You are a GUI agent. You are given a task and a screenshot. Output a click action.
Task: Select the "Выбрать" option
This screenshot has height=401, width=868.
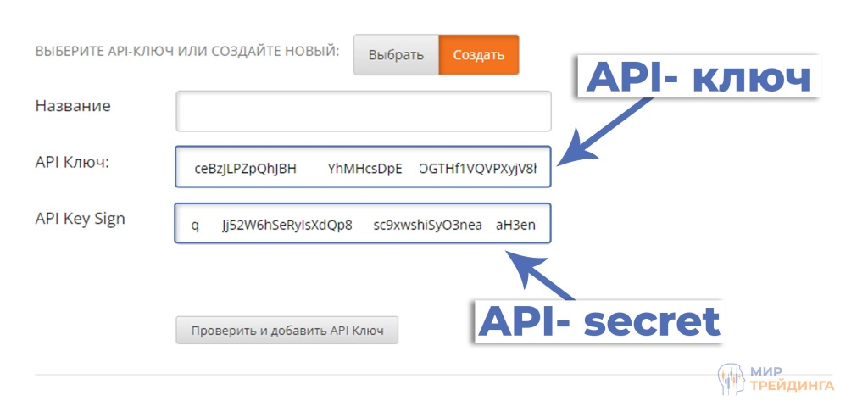pos(396,56)
